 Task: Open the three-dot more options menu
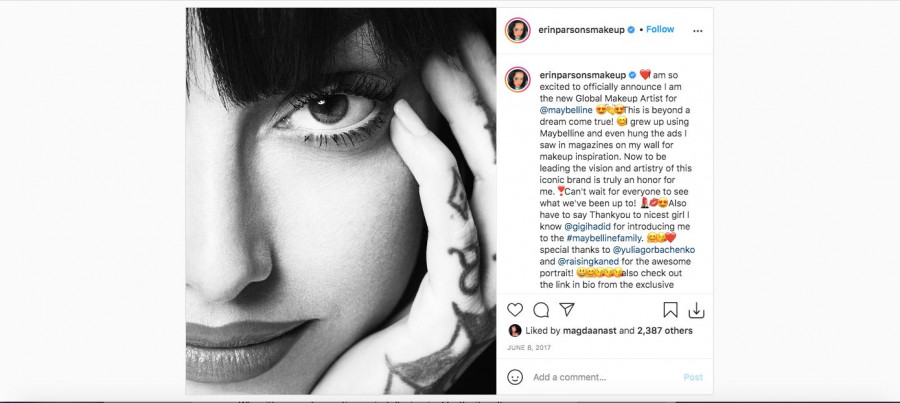pyautogui.click(x=696, y=30)
